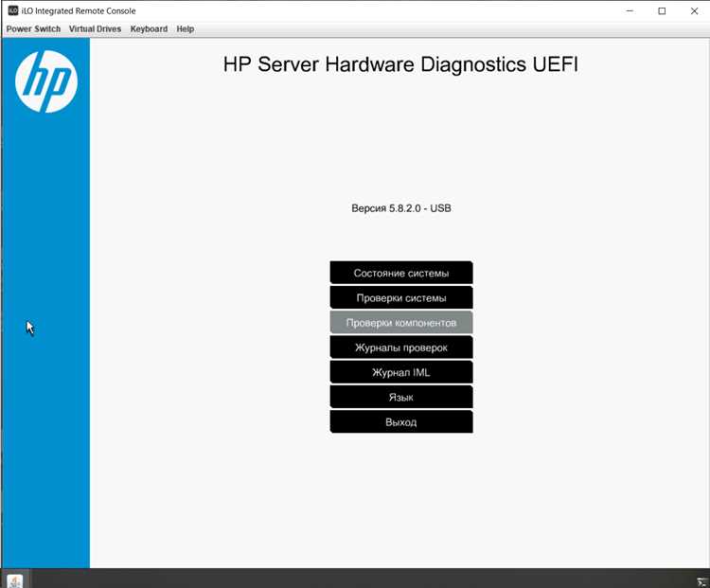This screenshot has height=588, width=710.
Task: Click the iLO Integrated Remote Console title
Action: [x=79, y=10]
